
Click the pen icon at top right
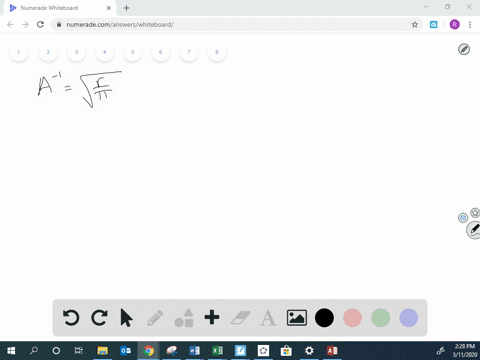464,49
